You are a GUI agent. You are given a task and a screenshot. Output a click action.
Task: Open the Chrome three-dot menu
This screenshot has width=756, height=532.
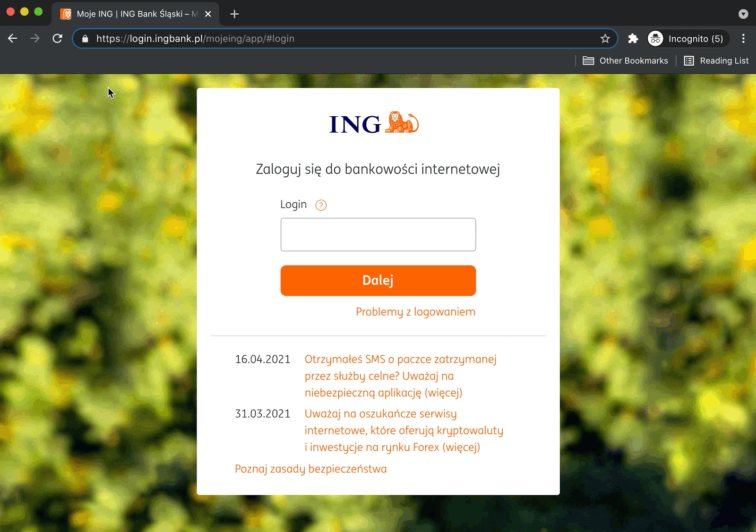tap(743, 38)
